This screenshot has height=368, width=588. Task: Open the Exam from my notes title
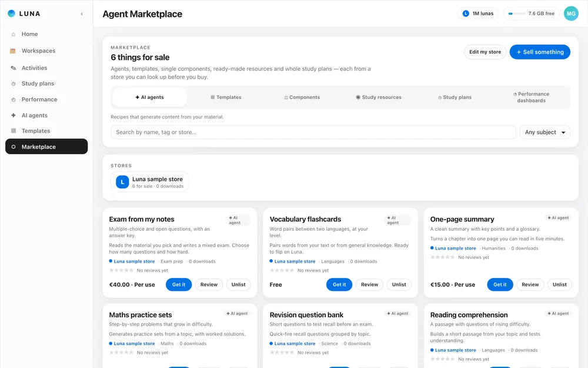[142, 219]
